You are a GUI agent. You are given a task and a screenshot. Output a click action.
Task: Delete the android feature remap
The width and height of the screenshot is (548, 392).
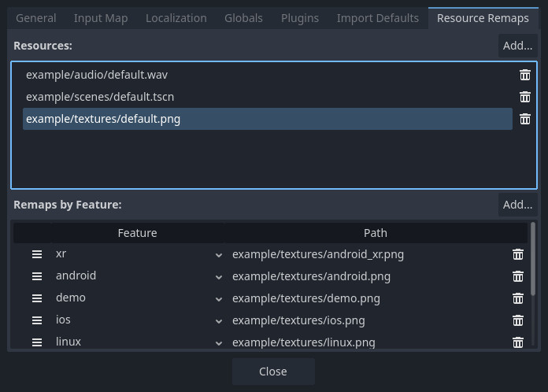[518, 276]
